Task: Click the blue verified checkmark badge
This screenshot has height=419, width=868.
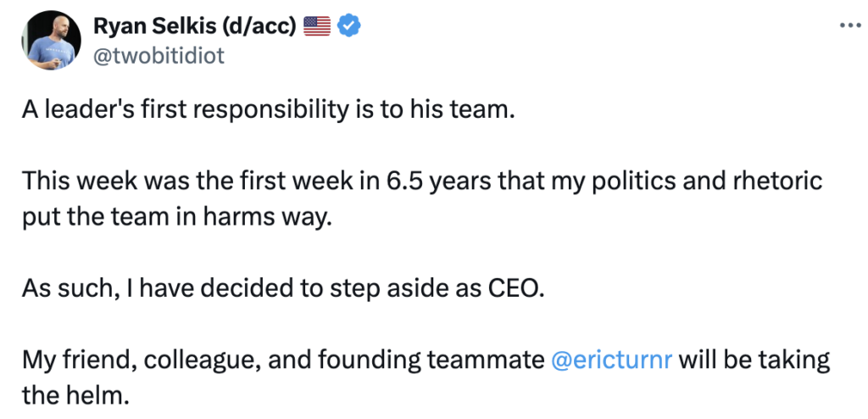Action: (x=348, y=25)
